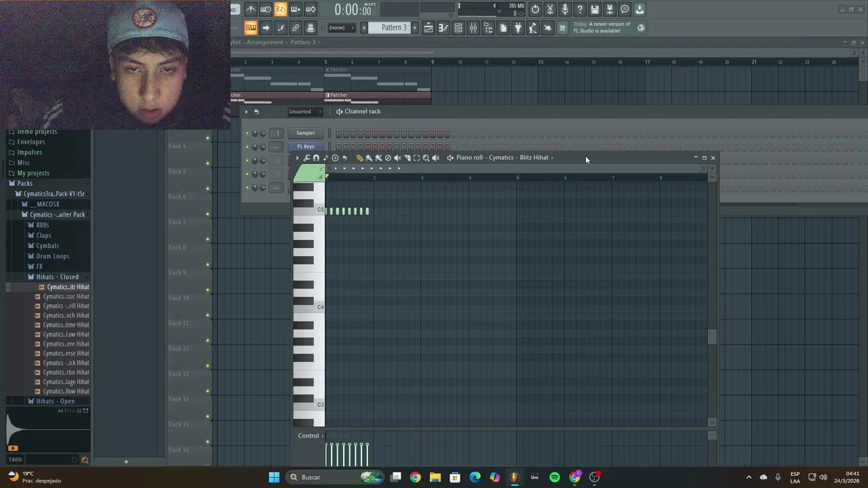Select the Paint brush tool in piano roll
Image resolution: width=868 pixels, height=488 pixels.
pyautogui.click(x=369, y=158)
